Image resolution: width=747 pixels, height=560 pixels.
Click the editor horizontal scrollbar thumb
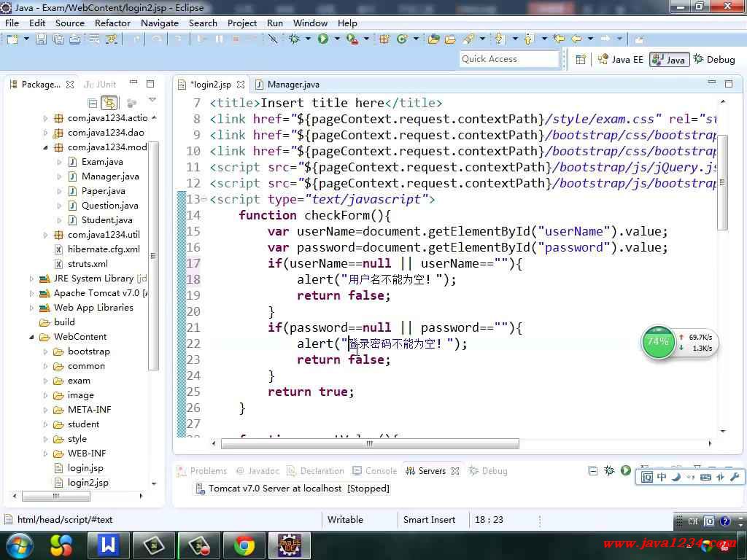pyautogui.click(x=370, y=444)
